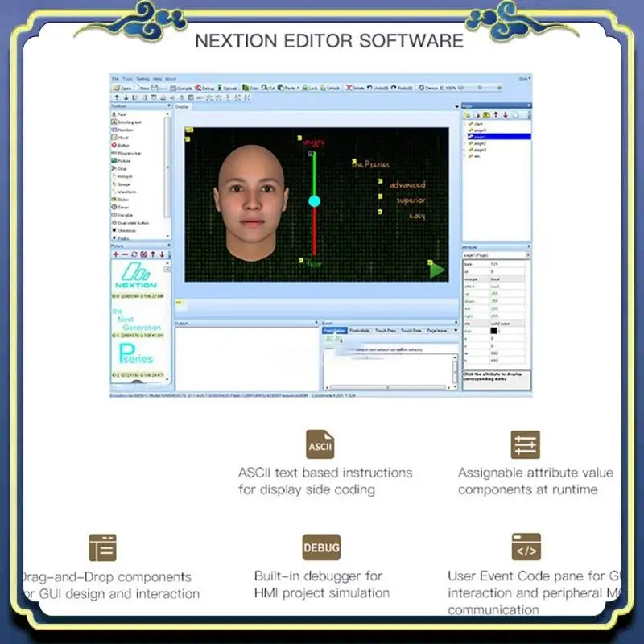
Task: Select Progress bar component in Toolbox
Action: click(126, 153)
